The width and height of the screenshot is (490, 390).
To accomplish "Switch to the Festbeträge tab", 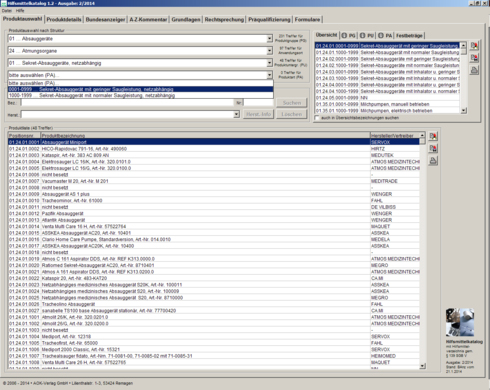I will pos(409,35).
